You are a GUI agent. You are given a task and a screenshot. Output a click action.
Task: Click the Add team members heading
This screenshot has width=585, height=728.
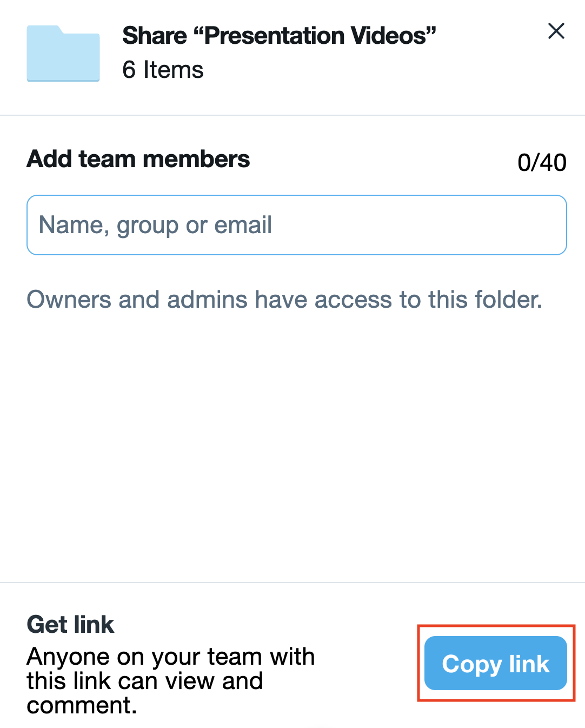138,159
